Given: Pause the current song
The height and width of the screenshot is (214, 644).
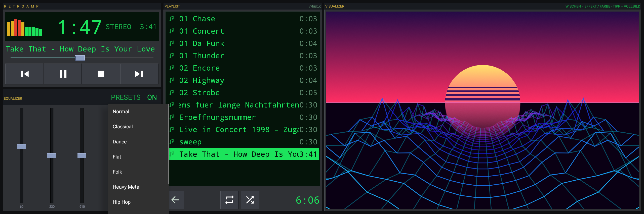Looking at the screenshot, I should point(63,74).
